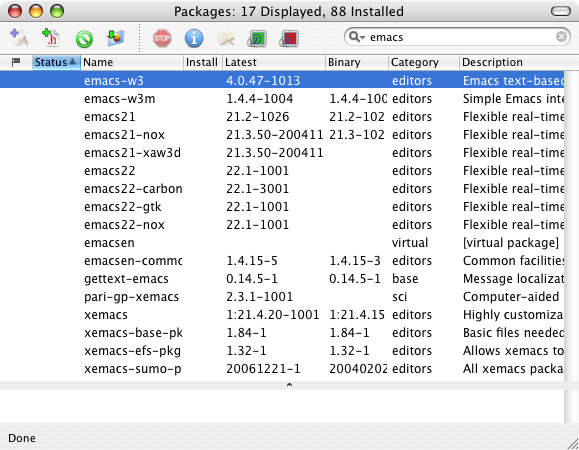The width and height of the screenshot is (579, 450).
Task: Select the emacs21 package name
Action: (110, 117)
